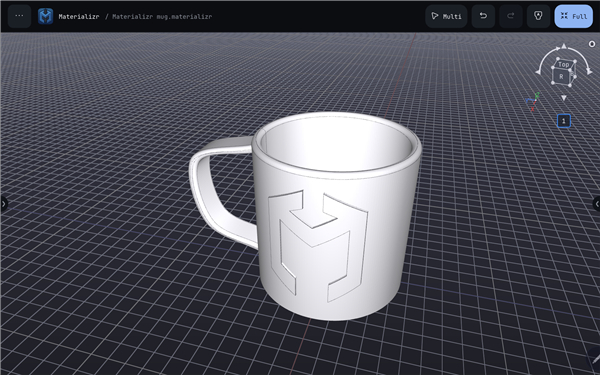Click the small circle icon near view cube
This screenshot has width=600, height=375.
[x=592, y=44]
